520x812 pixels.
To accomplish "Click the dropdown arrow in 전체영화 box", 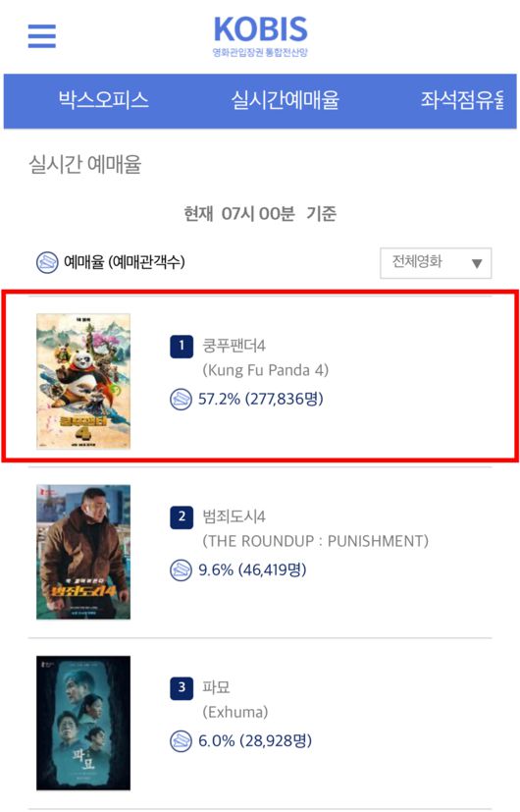I will coord(477,263).
